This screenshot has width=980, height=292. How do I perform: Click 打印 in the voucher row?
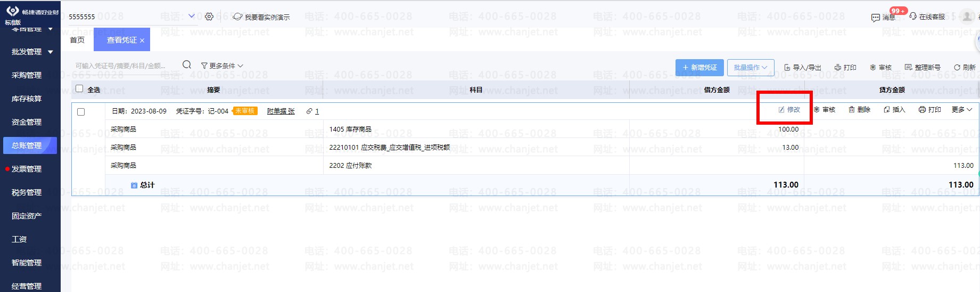click(x=930, y=110)
